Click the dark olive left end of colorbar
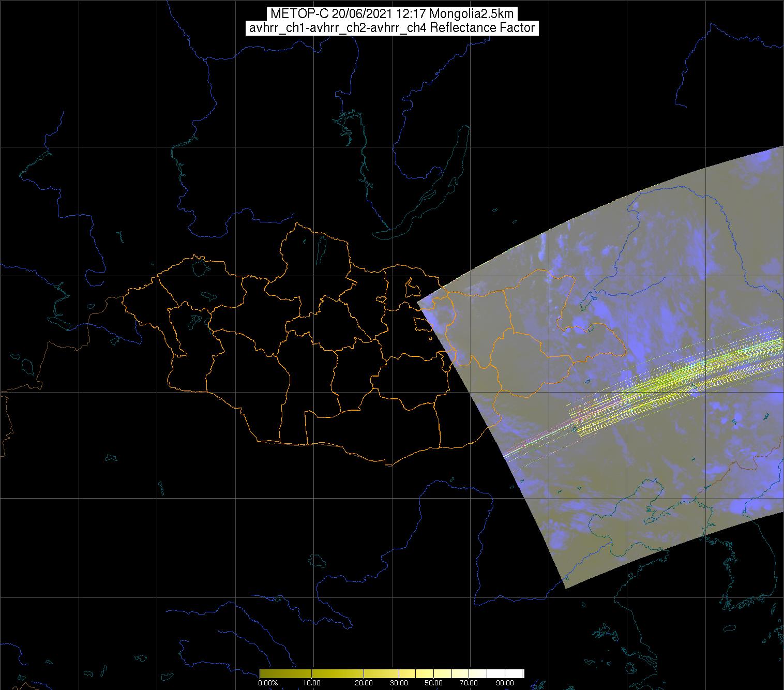Viewport: 784px width, 690px height. pyautogui.click(x=263, y=673)
